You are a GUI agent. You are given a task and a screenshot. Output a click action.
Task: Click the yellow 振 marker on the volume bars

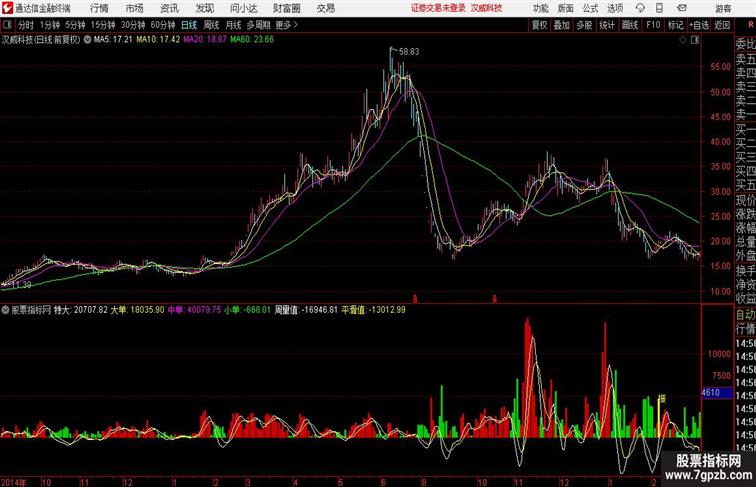662,398
